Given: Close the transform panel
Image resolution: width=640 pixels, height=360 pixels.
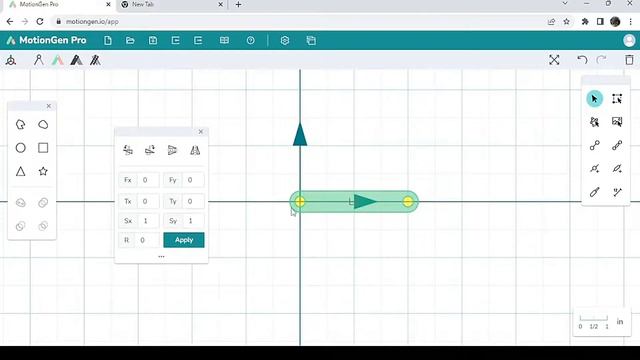Looking at the screenshot, I should pyautogui.click(x=201, y=132).
